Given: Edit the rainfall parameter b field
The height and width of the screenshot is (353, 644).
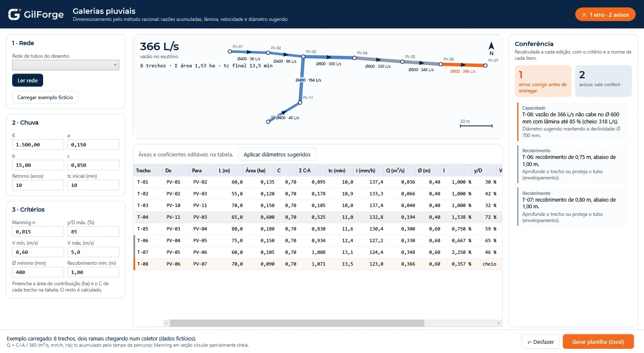Looking at the screenshot, I should point(38,165).
